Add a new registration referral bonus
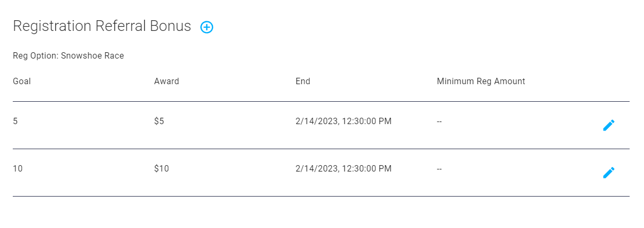644x228 pixels. point(207,27)
